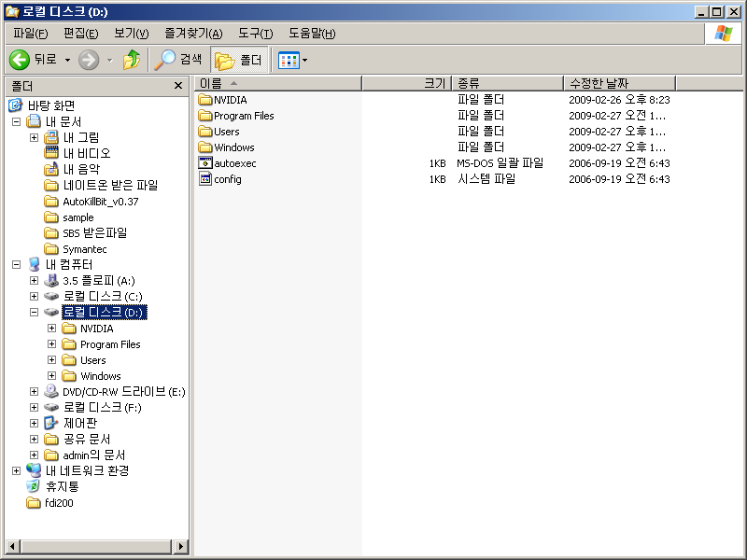Image resolution: width=747 pixels, height=560 pixels.
Task: Expand the My Network Places (내 네트워크 환경) node
Action: tap(16, 470)
